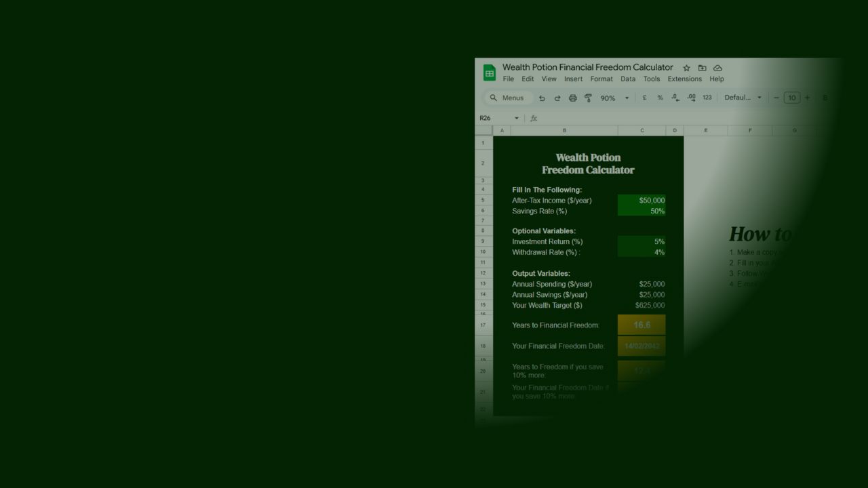The image size is (868, 488).
Task: Select the Annual Savings $25,000 value cell
Action: [x=642, y=295]
